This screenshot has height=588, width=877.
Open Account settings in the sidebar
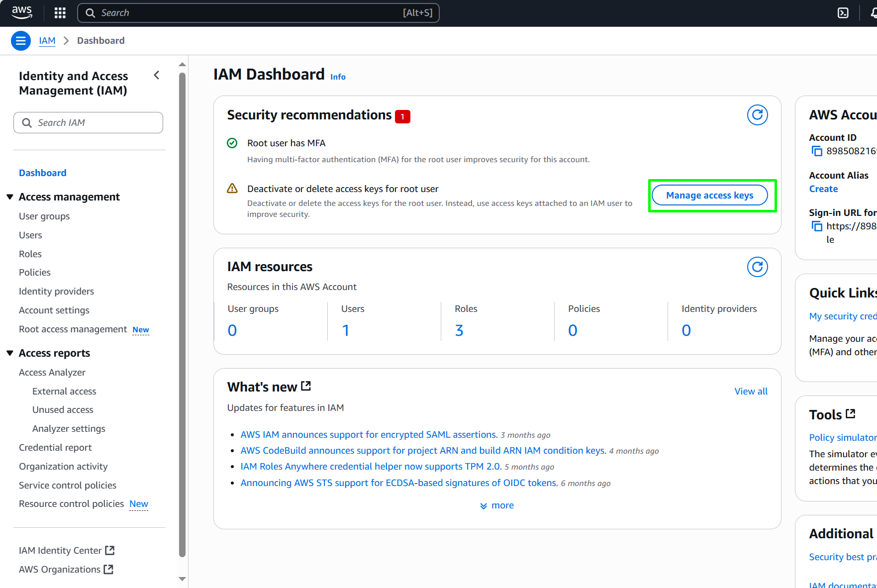point(54,310)
